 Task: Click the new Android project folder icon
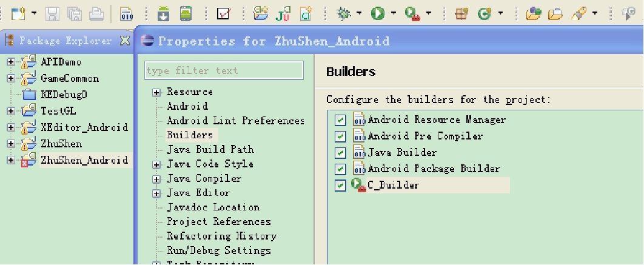(260, 14)
